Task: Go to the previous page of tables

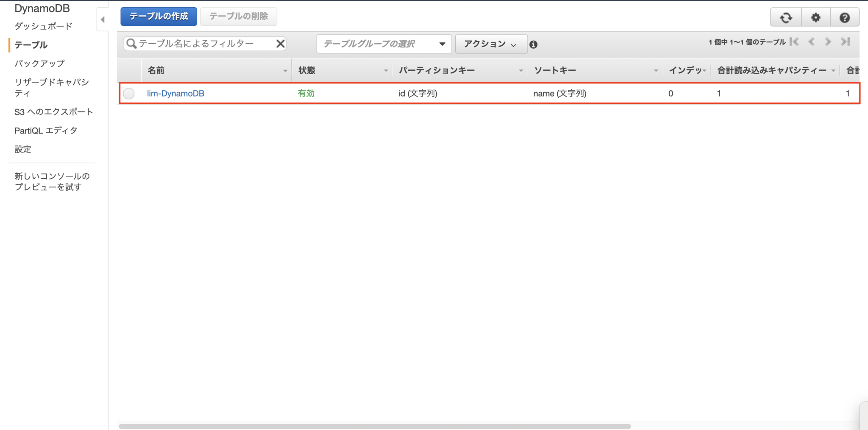Action: pyautogui.click(x=812, y=42)
